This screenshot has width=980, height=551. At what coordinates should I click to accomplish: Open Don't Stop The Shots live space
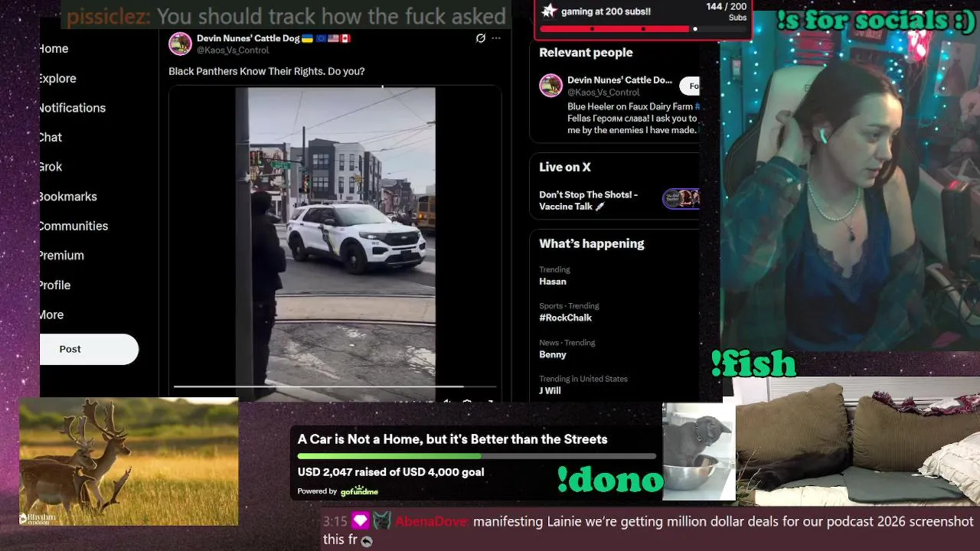588,201
